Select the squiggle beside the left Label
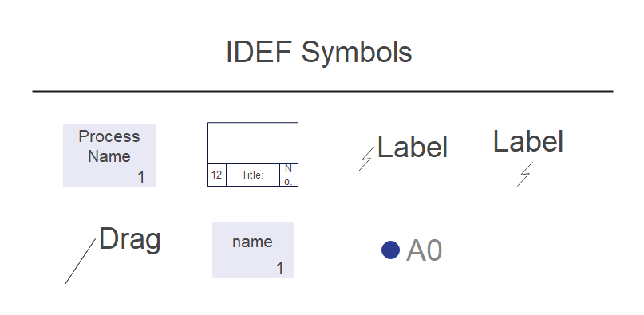The image size is (644, 315). tap(366, 159)
